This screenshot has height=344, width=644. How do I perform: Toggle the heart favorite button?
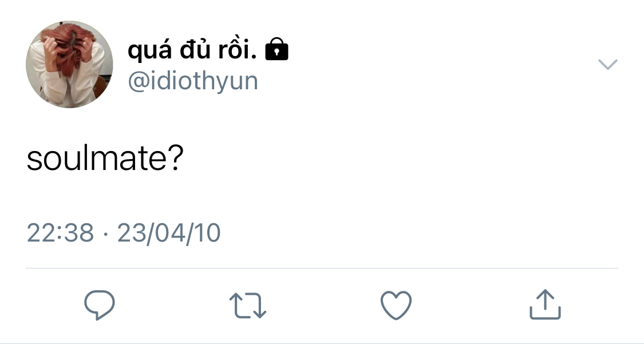coord(396,305)
